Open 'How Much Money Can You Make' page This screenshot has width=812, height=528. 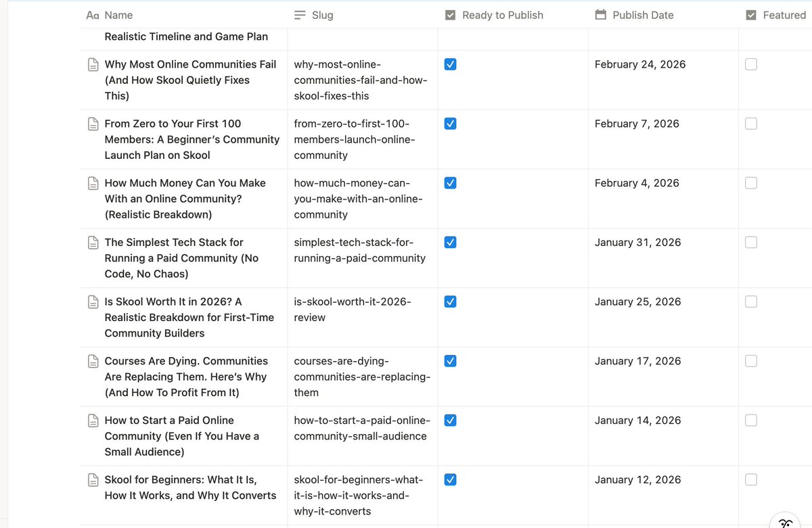tap(185, 199)
